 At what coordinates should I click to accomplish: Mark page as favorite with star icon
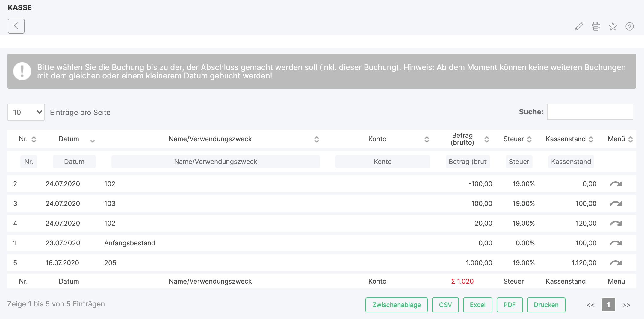pyautogui.click(x=613, y=26)
